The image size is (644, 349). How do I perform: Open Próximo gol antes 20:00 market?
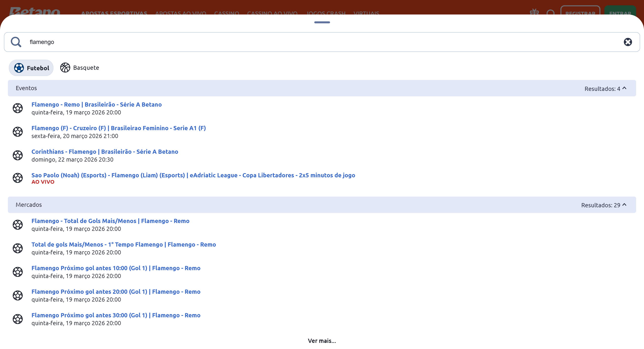116,292
